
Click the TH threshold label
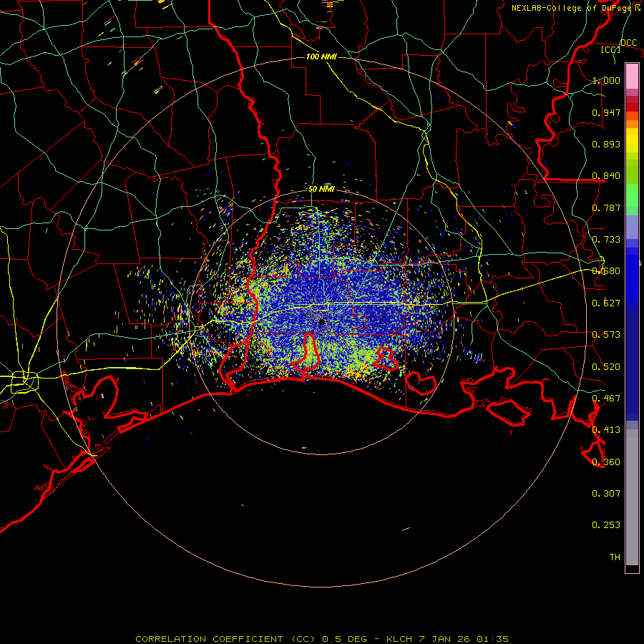pyautogui.click(x=615, y=557)
